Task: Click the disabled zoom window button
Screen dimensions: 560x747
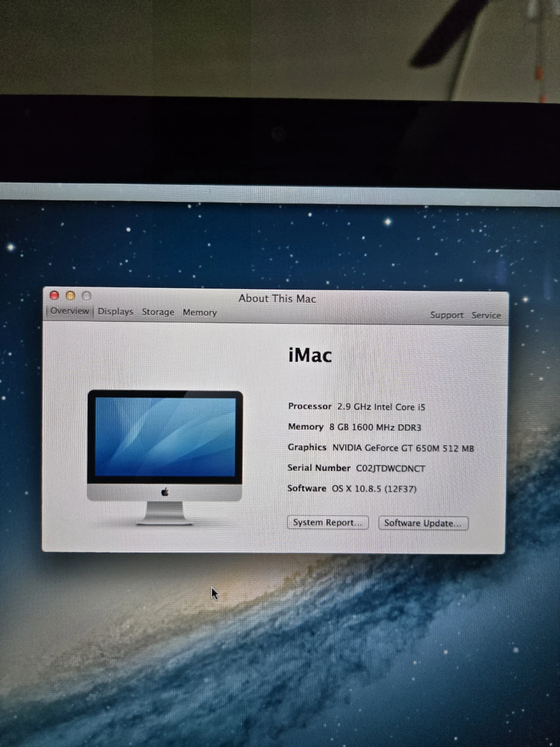Action: (87, 296)
